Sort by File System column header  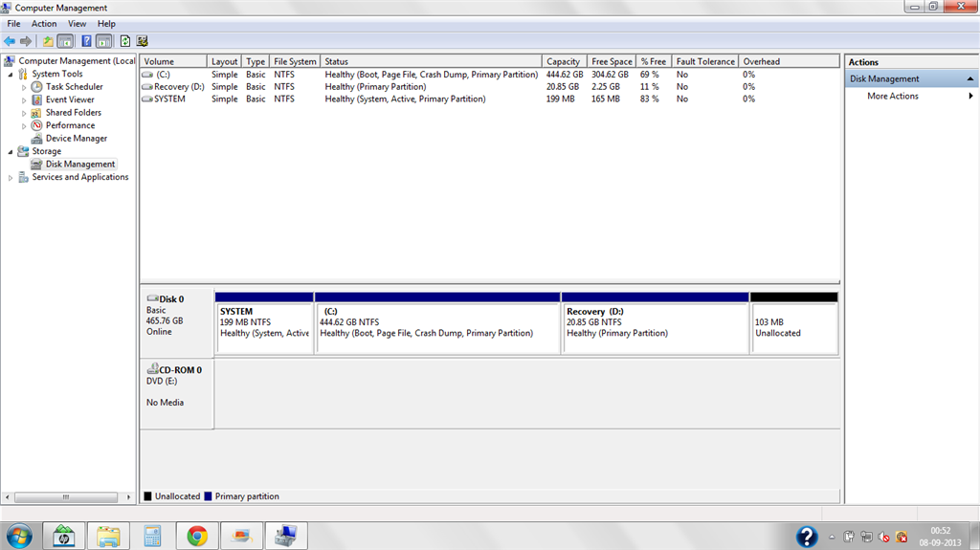click(295, 61)
